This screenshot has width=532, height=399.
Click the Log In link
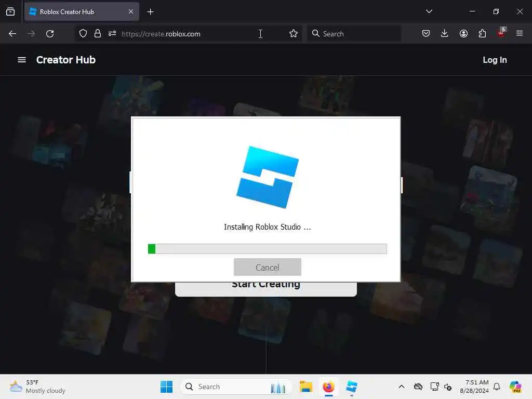click(x=495, y=60)
